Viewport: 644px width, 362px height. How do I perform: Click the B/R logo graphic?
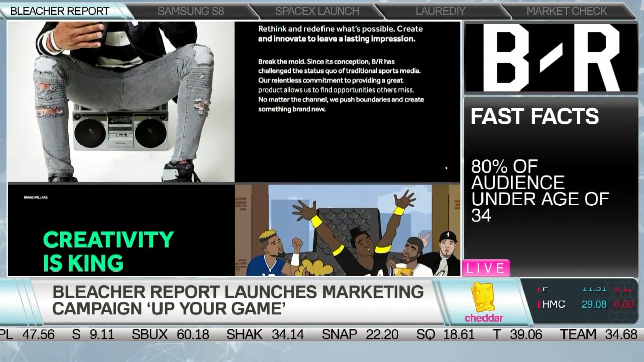[551, 57]
